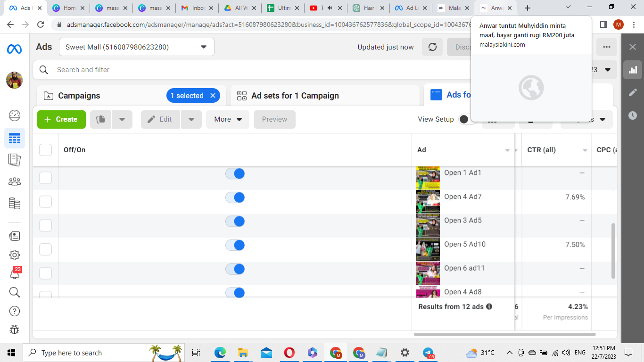Viewport: 644px width, 362px height.
Task: Switch to the Inbox Gmail browser tab
Action: pyautogui.click(x=197, y=8)
